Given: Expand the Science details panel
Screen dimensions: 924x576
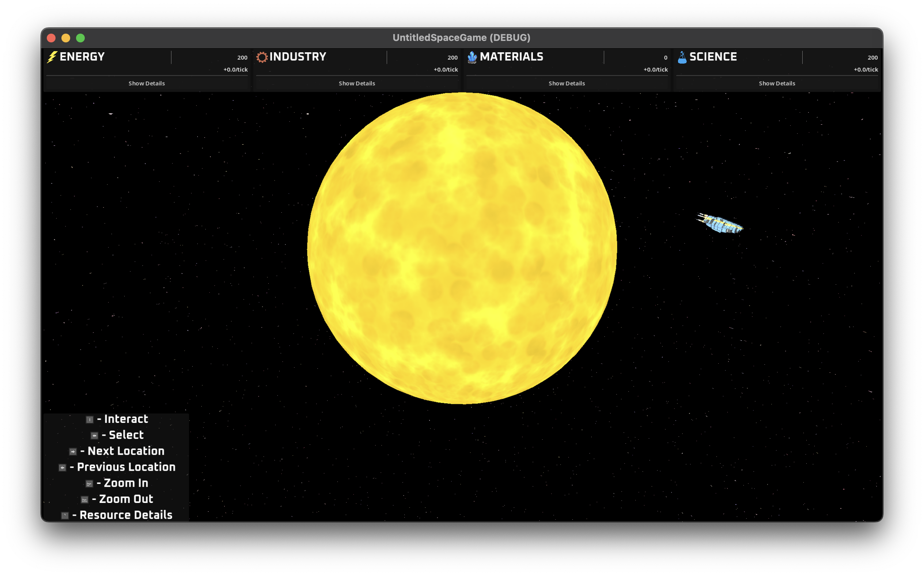Looking at the screenshot, I should 777,83.
